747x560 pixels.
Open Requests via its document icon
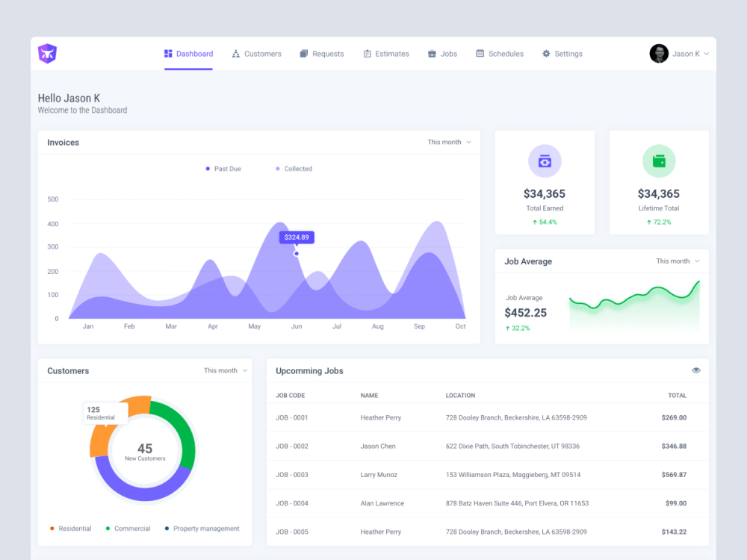coord(303,53)
